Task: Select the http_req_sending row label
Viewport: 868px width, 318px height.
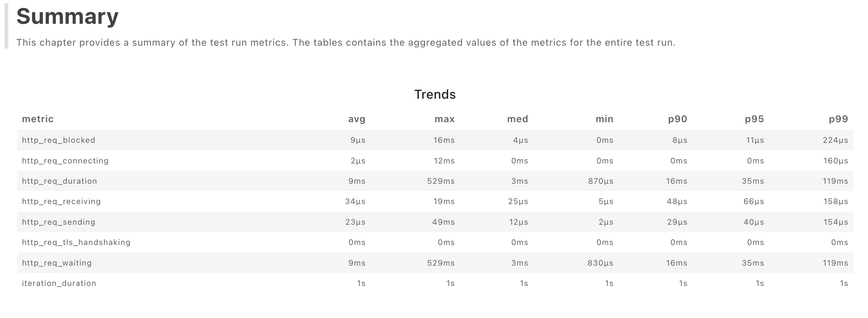Action: coord(59,222)
